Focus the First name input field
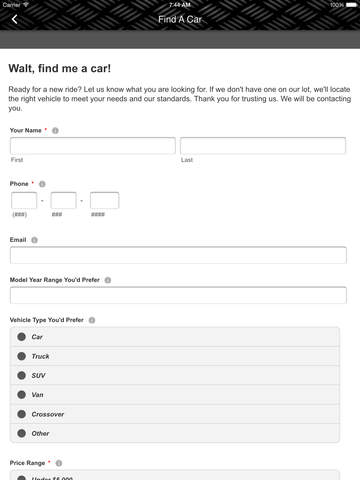Viewport: 360px width, 480px height. 93,146
